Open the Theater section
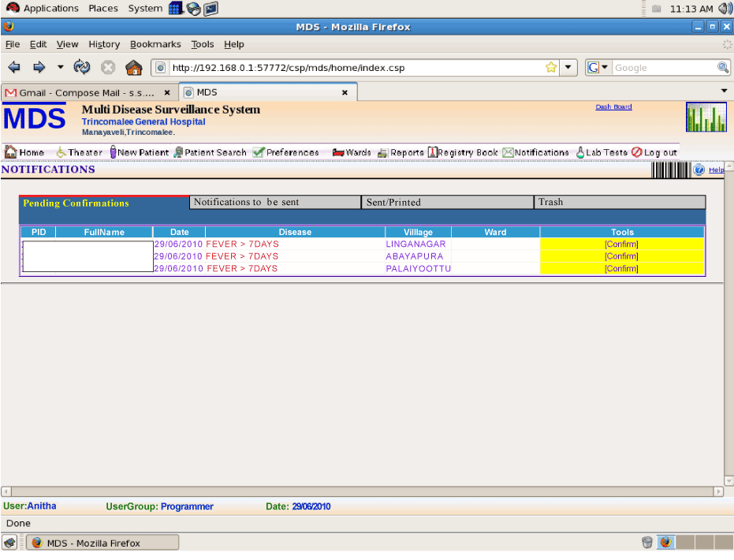 point(79,152)
